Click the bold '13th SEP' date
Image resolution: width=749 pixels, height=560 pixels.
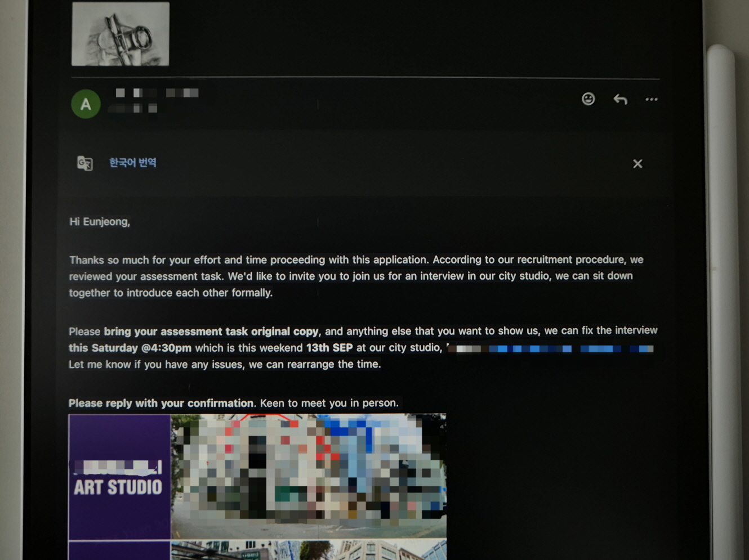(329, 348)
